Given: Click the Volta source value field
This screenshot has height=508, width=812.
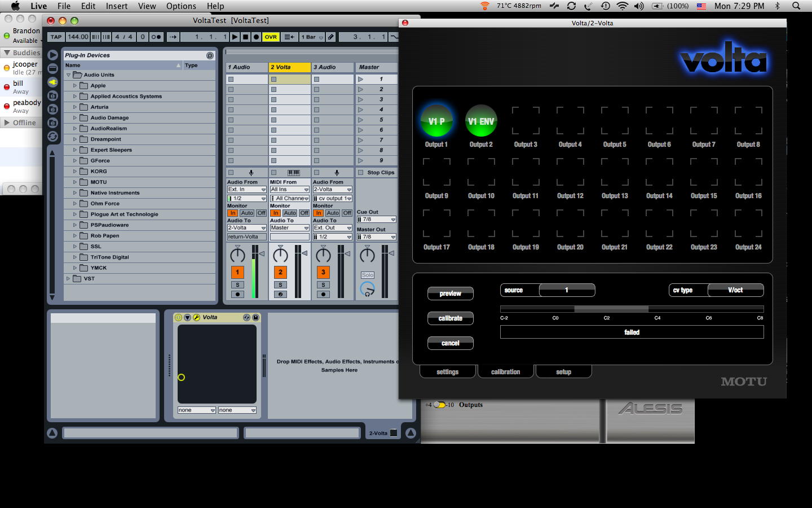Looking at the screenshot, I should (x=567, y=290).
